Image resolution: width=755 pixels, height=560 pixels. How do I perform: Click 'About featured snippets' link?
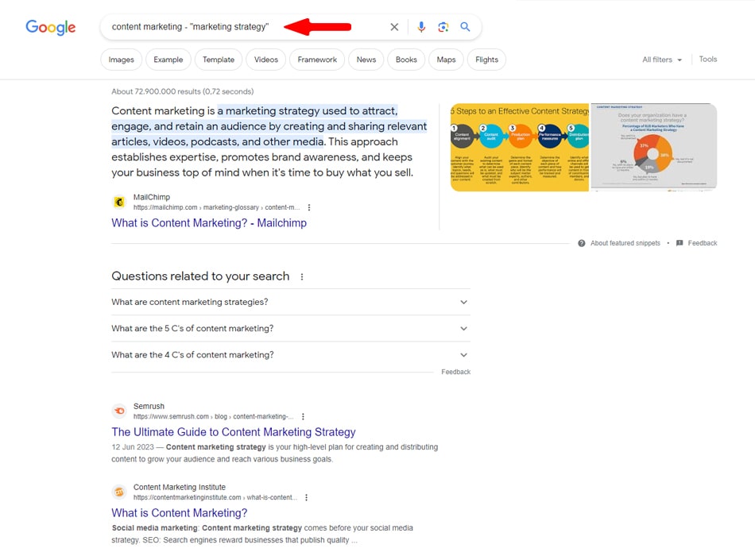click(625, 243)
